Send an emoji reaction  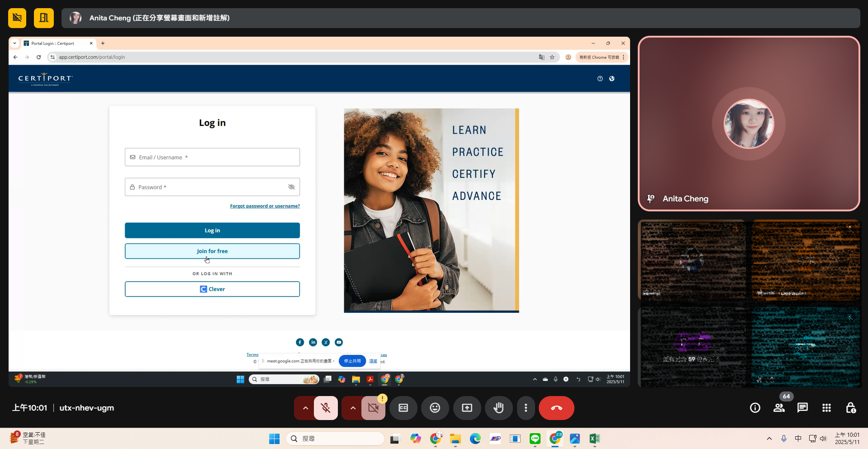point(435,408)
